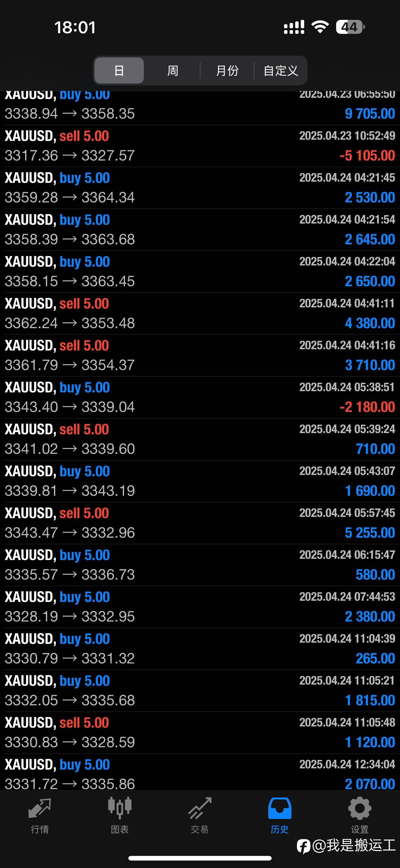Image resolution: width=400 pixels, height=868 pixels.
Task: Select profit value 5 255.00
Action: pyautogui.click(x=370, y=533)
